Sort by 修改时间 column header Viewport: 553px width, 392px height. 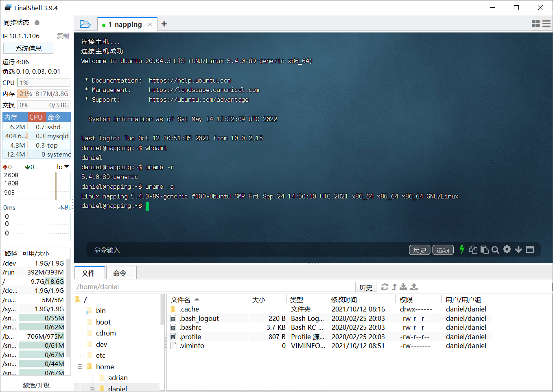[x=361, y=300]
